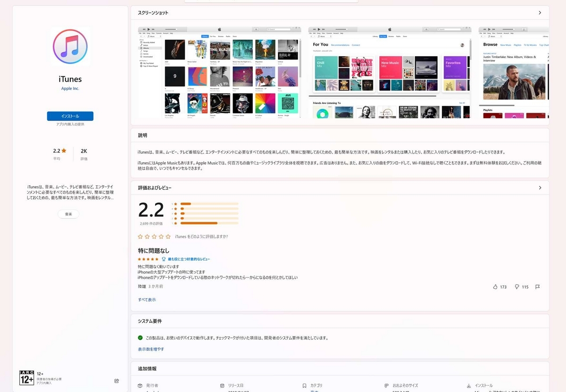Mark the review as unhelpful with thumbs down
566x392 pixels.
coord(517,286)
